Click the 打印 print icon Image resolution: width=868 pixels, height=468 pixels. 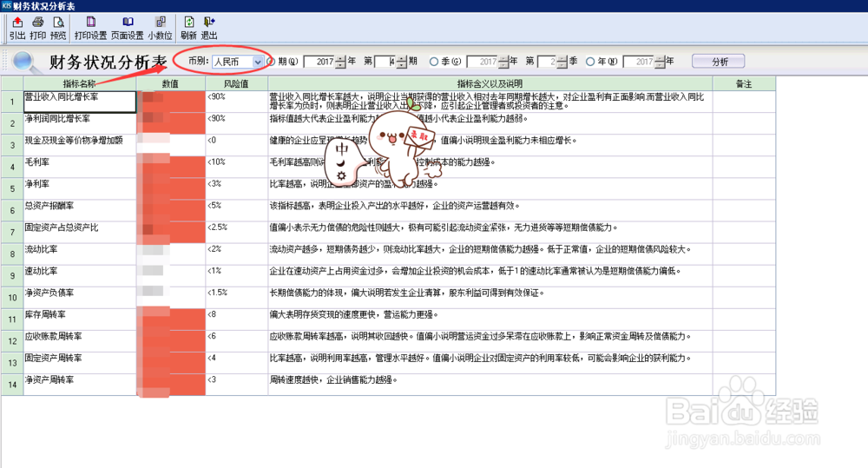coord(37,23)
